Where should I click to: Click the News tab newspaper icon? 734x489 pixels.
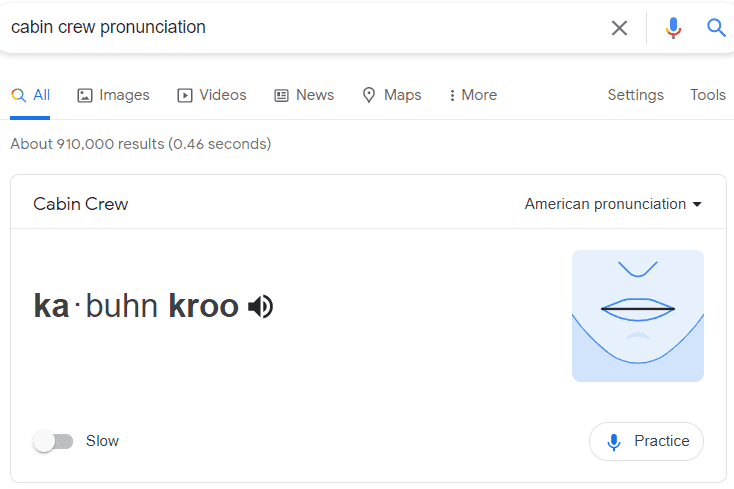pos(282,96)
